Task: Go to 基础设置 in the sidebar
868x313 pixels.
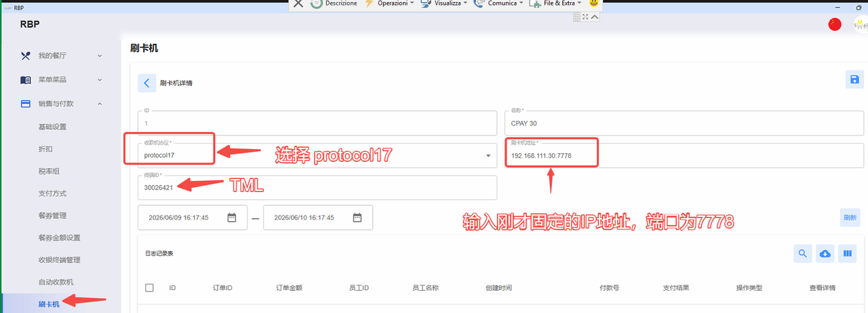Action: 52,127
